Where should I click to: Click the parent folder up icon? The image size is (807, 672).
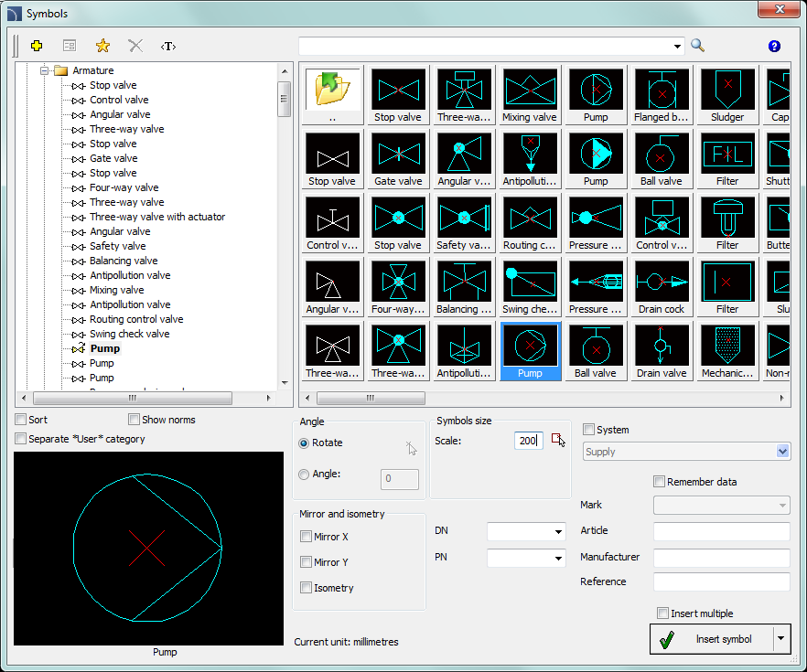332,90
